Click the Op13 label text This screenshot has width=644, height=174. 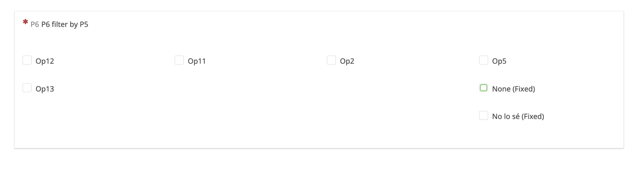coord(45,89)
